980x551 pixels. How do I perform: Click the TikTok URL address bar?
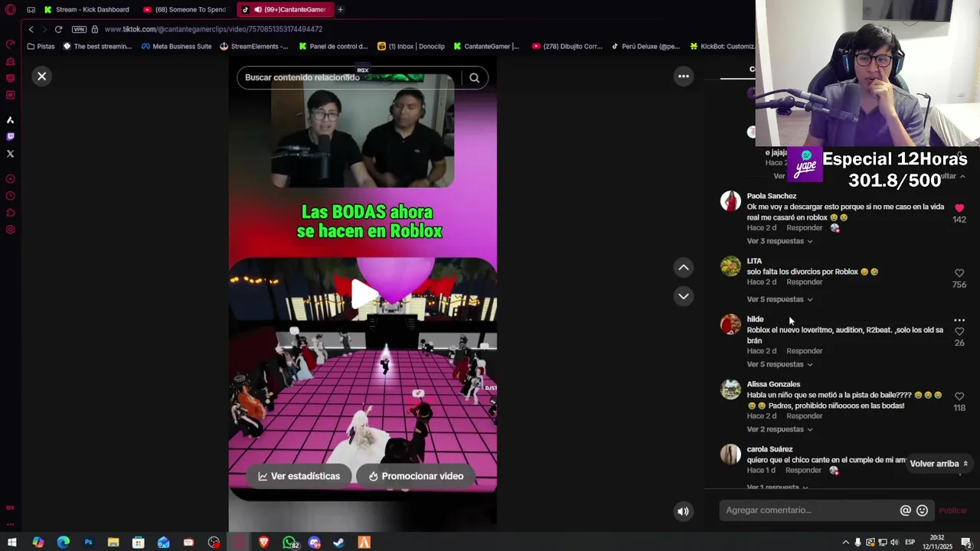pos(213,29)
